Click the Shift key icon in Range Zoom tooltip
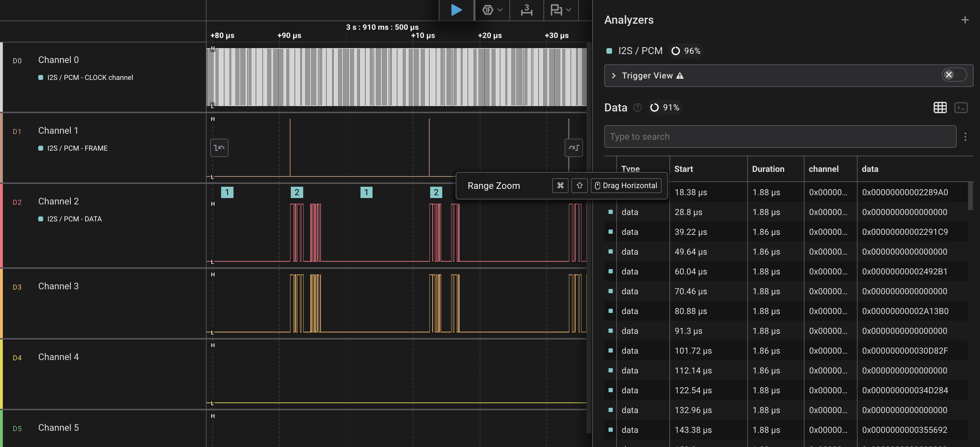The height and width of the screenshot is (447, 980). click(x=579, y=186)
